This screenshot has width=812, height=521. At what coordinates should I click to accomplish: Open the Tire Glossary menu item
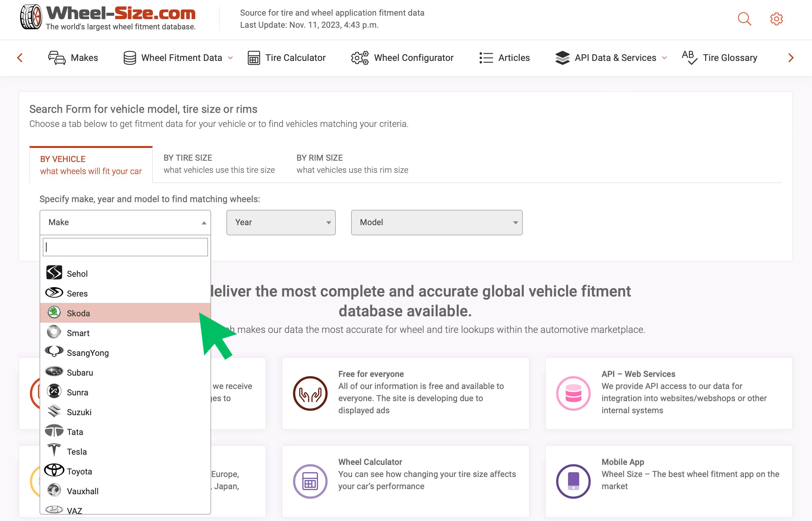(x=720, y=58)
